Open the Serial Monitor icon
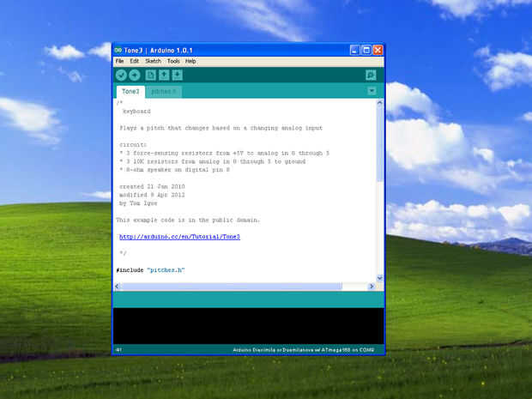 coord(371,75)
